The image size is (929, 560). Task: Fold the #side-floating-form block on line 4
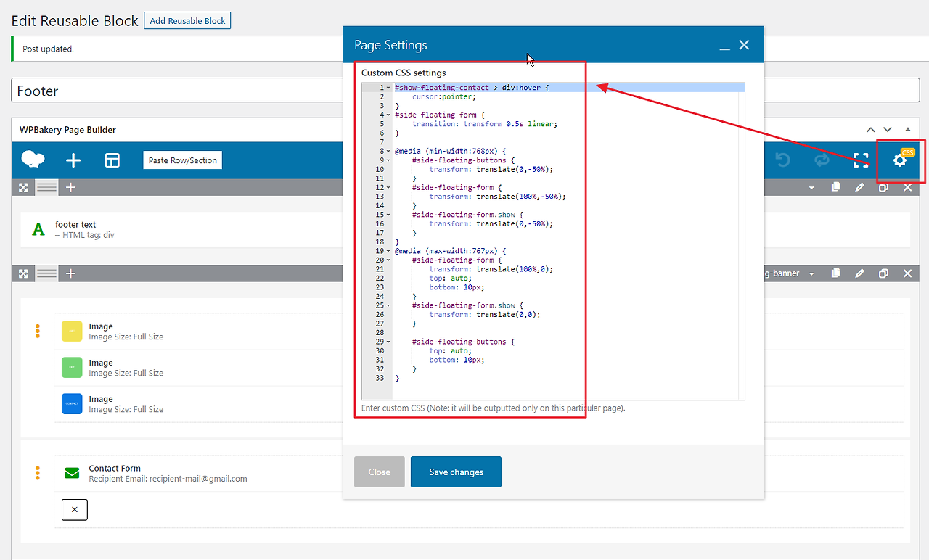388,115
